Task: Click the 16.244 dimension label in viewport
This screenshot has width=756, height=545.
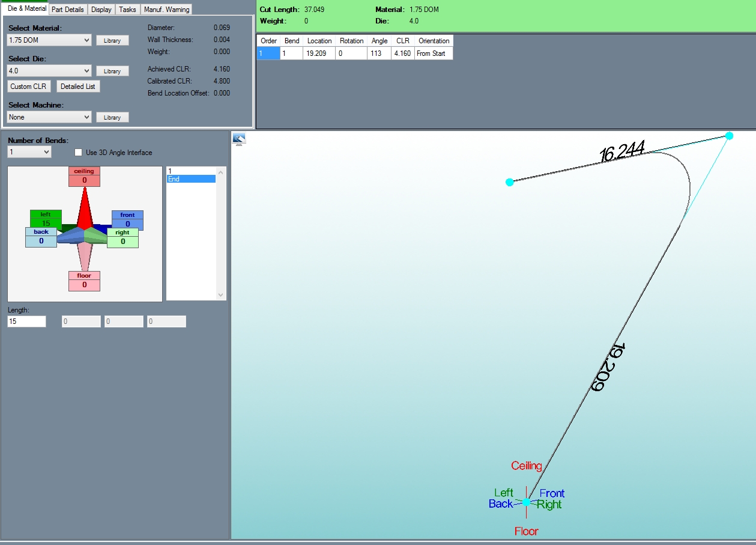Action: (x=621, y=152)
